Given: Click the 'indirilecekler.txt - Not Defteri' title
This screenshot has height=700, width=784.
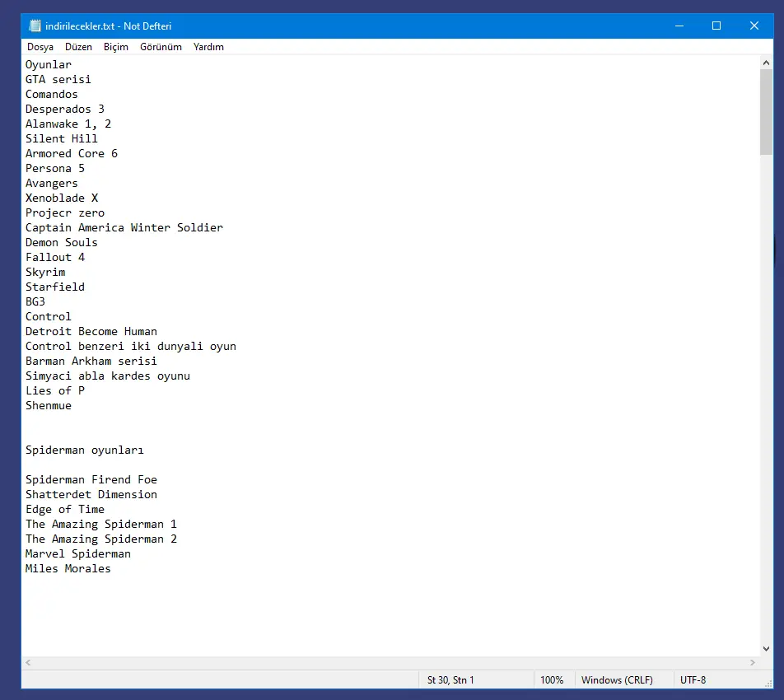Looking at the screenshot, I should pyautogui.click(x=109, y=26).
